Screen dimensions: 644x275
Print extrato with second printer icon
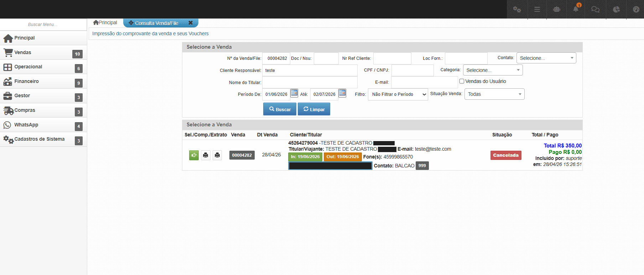click(x=217, y=155)
